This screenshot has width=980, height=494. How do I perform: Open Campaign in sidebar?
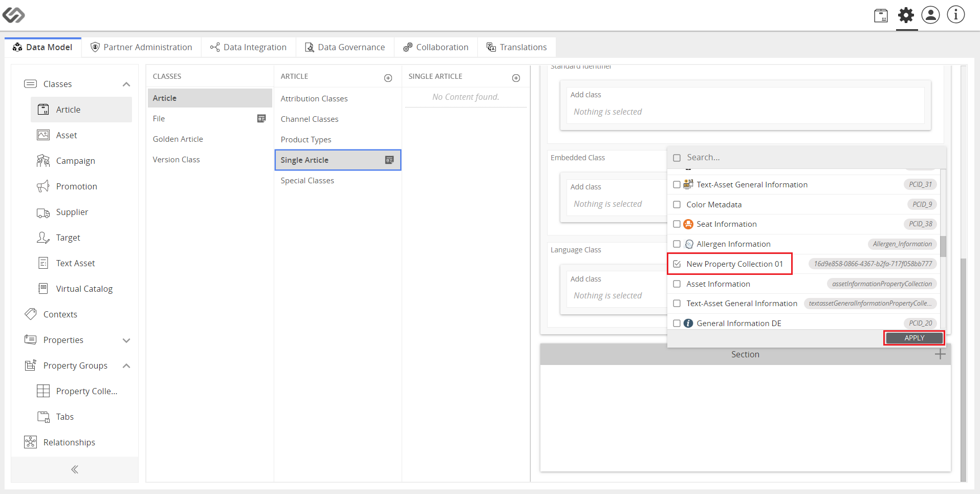[x=82, y=161]
